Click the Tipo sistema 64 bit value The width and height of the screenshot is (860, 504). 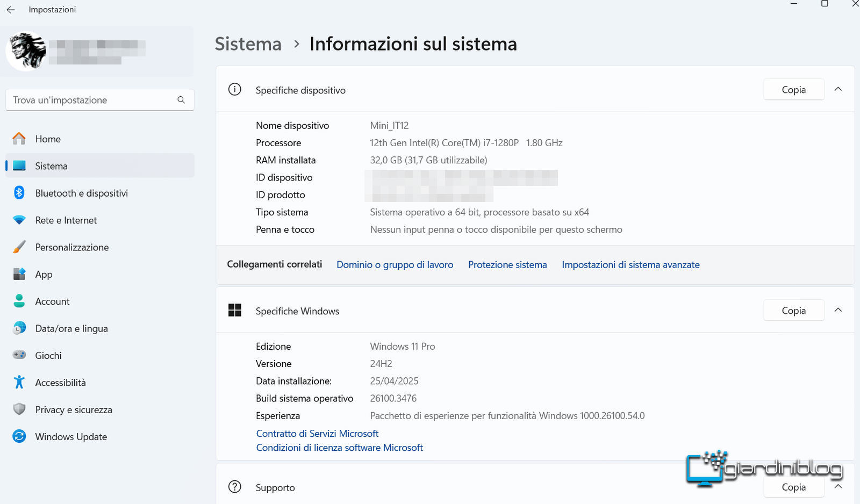coord(479,212)
